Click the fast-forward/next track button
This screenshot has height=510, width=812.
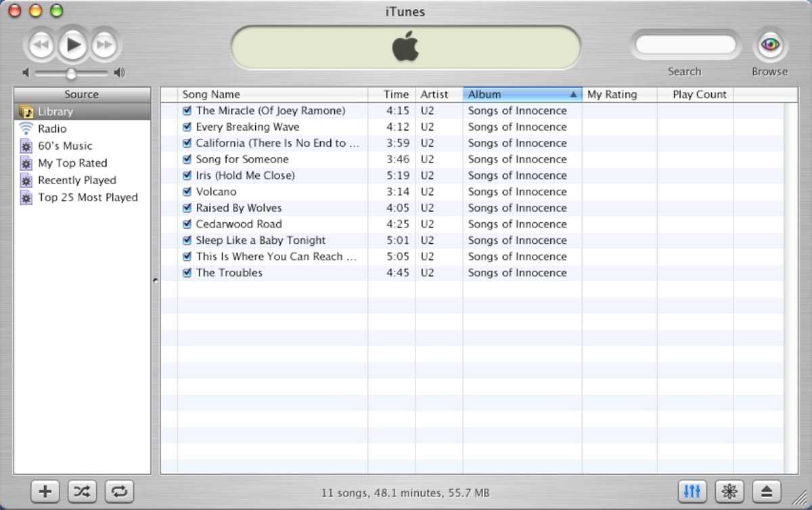pyautogui.click(x=105, y=45)
